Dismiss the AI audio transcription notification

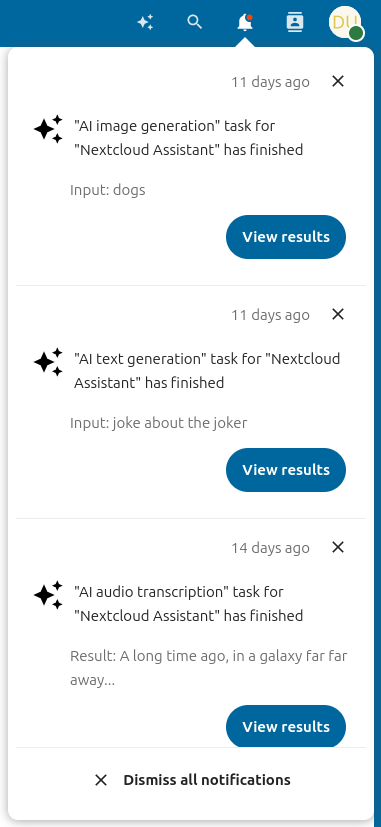[x=338, y=547]
